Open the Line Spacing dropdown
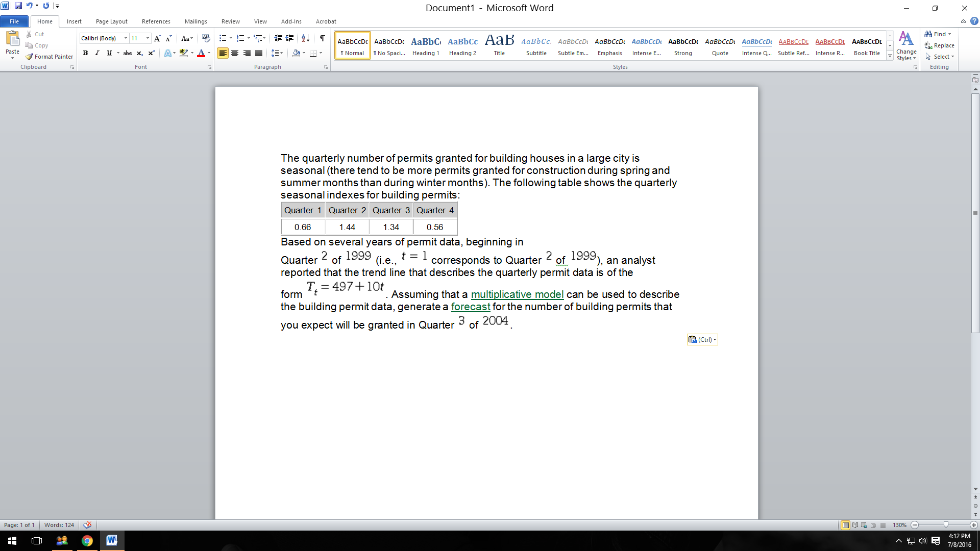Screen dimensions: 980x551 pyautogui.click(x=277, y=53)
